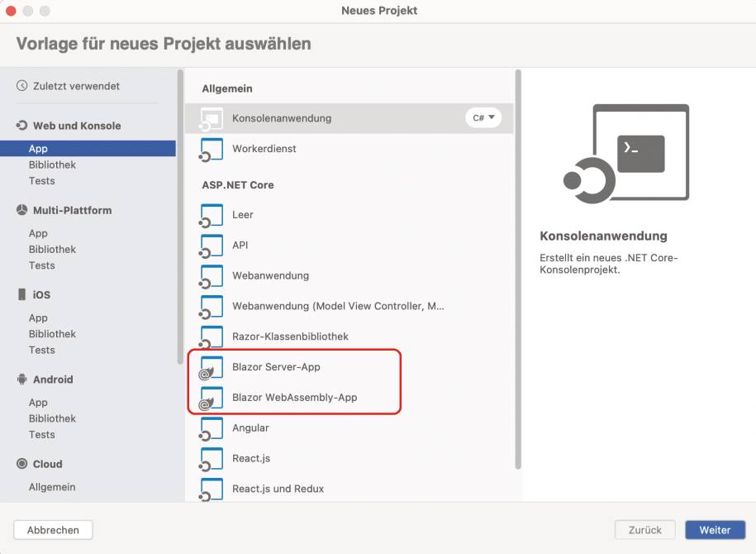756x554 pixels.
Task: Choose the API template label
Action: (x=240, y=245)
